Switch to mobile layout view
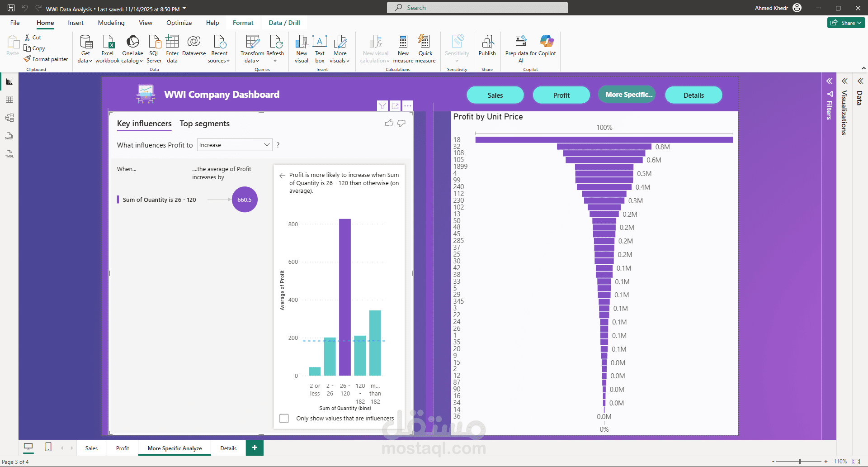 [x=48, y=447]
